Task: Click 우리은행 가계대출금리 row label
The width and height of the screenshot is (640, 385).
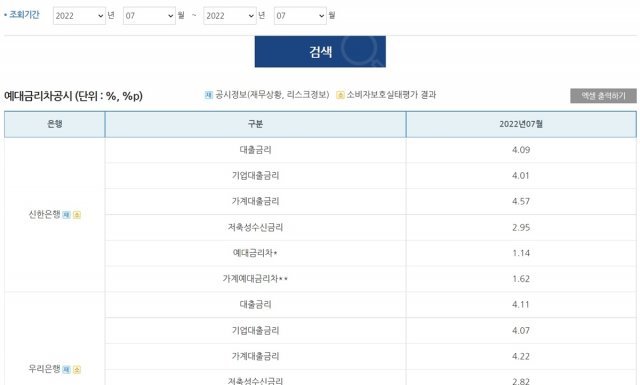Action: (x=256, y=356)
